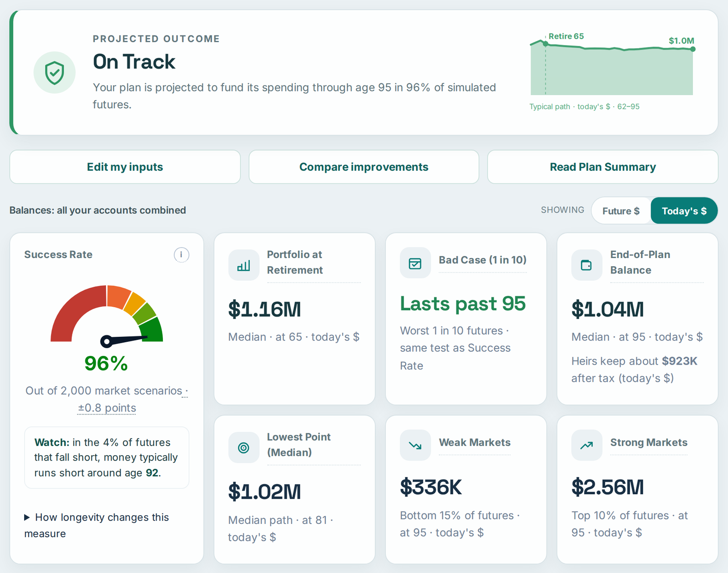Image resolution: width=728 pixels, height=573 pixels.
Task: Click Bad Case (1 in 10) title
Action: click(x=483, y=260)
